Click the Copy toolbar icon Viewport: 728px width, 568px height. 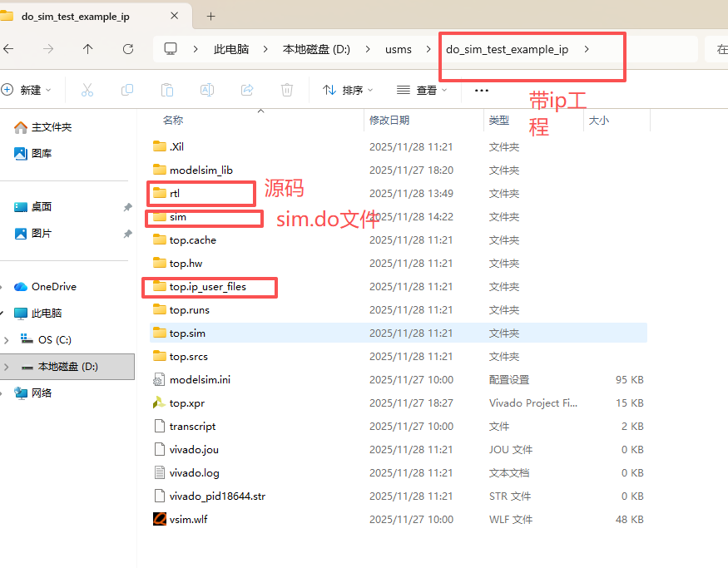point(127,90)
